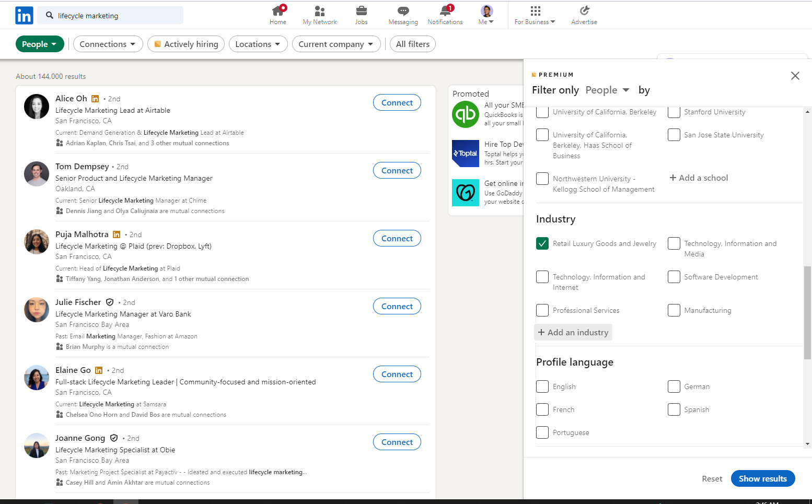Open the Toptal promoted ad logo
Screen dimensions: 812x504
point(466,154)
